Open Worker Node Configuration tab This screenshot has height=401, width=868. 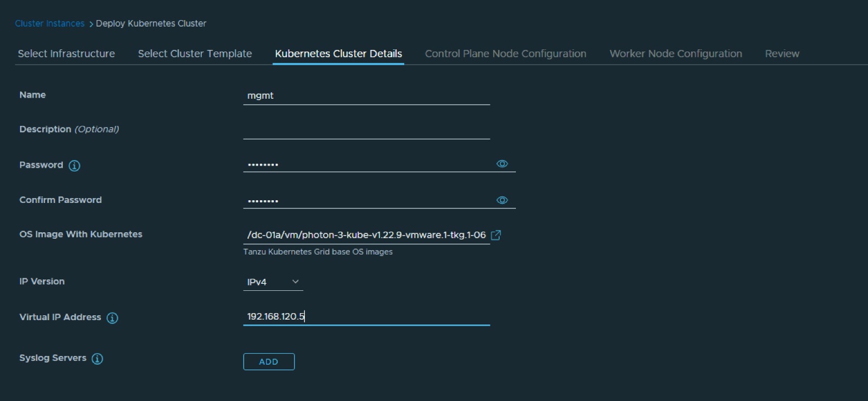coord(676,54)
